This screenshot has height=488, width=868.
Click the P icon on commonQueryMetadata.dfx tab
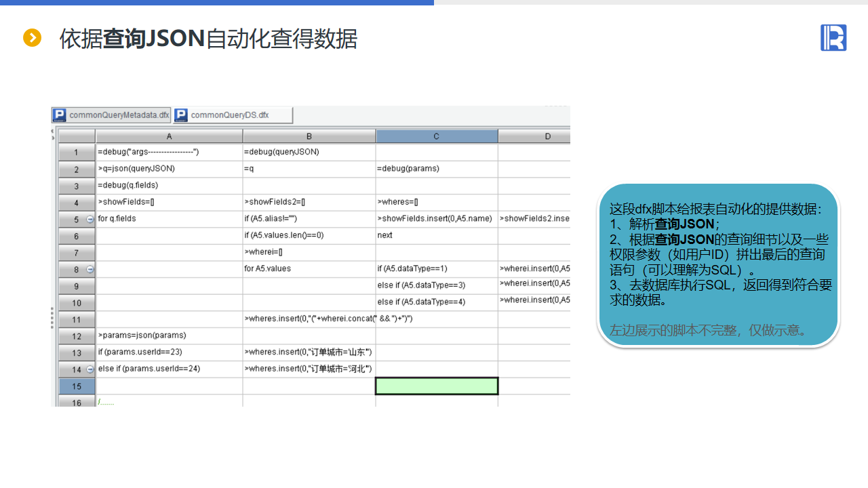(60, 115)
